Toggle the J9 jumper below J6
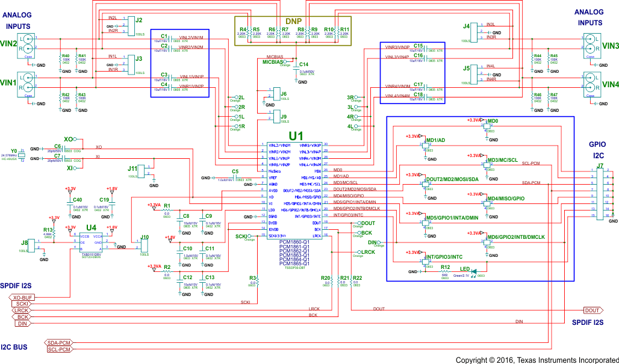Image resolution: width=619 pixels, height=364 pixels. [x=276, y=117]
